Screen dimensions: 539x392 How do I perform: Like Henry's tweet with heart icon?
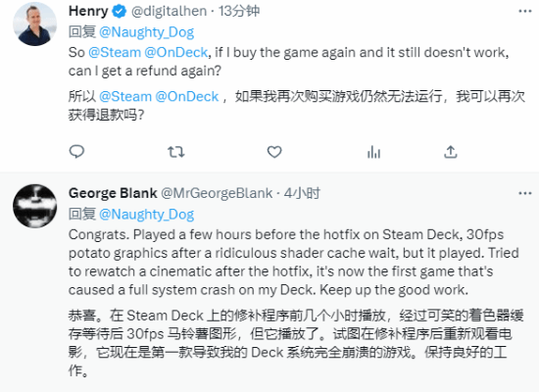274,152
